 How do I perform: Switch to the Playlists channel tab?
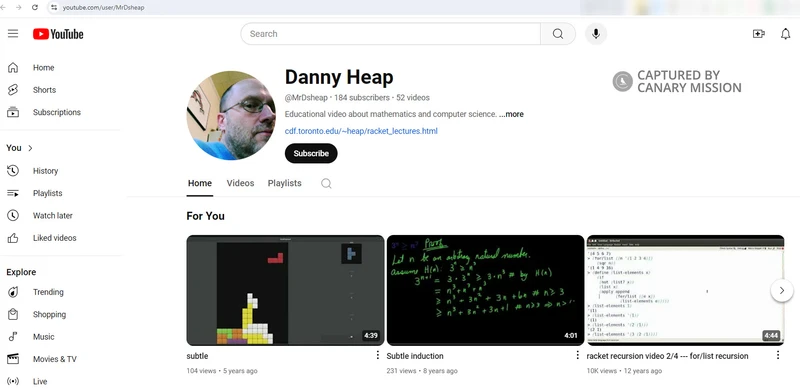tap(285, 183)
